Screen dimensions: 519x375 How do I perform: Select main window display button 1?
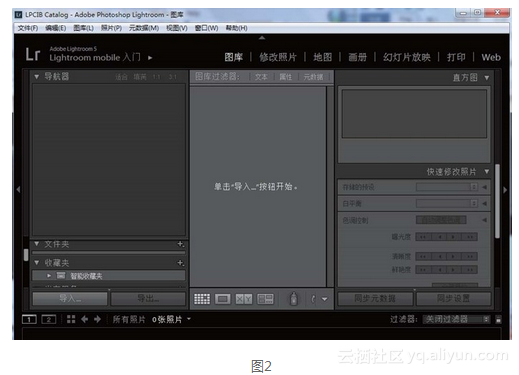point(29,319)
